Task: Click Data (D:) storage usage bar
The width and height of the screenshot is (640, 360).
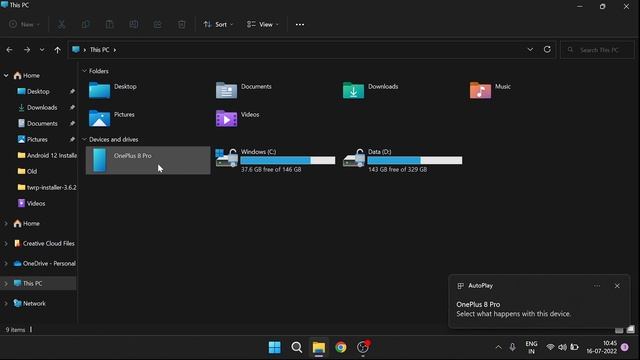Action: tap(415, 160)
